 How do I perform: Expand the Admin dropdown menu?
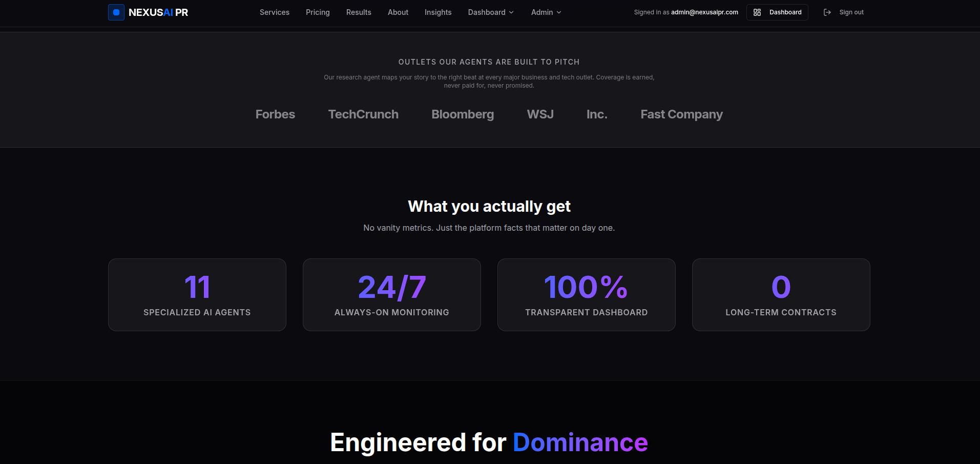click(546, 12)
